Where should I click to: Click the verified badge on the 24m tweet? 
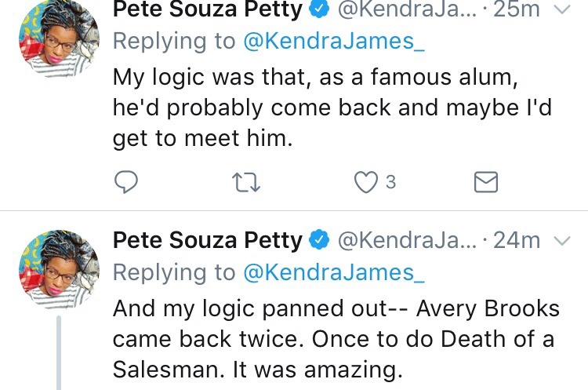[321, 240]
